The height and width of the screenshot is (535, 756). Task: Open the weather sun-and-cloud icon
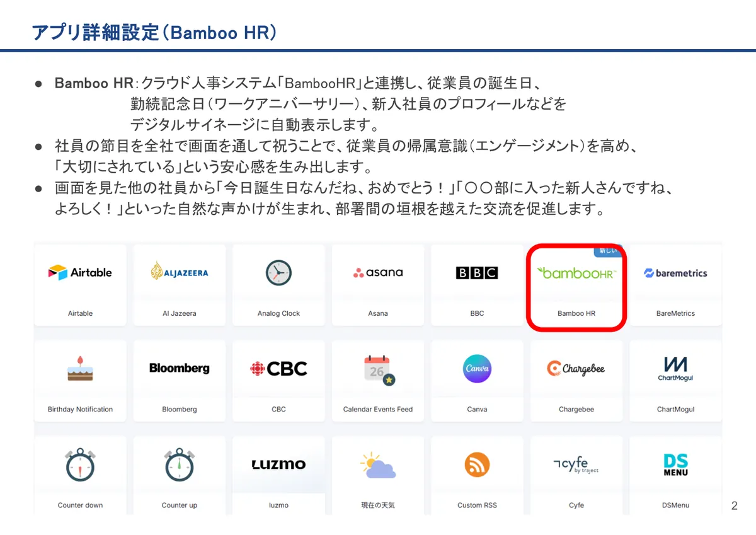click(378, 465)
